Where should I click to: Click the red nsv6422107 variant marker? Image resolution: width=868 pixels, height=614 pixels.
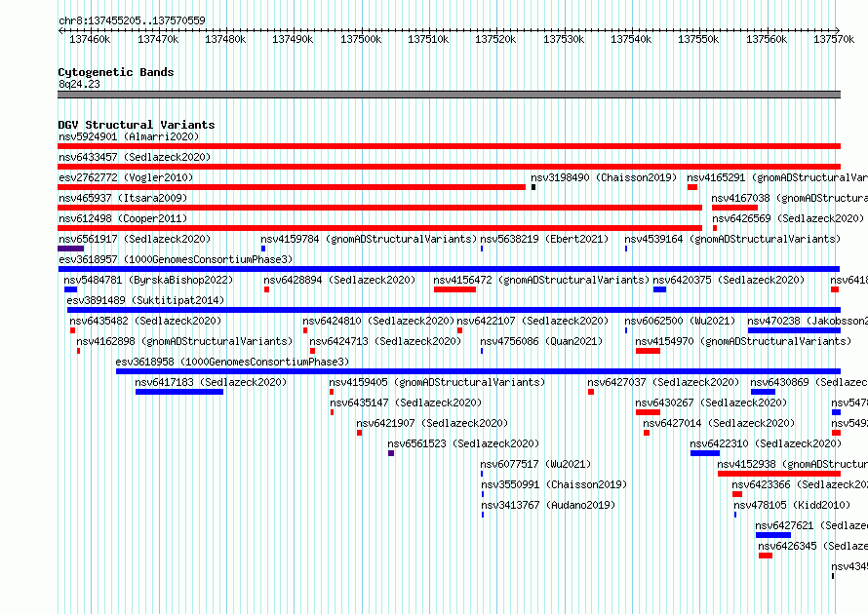[460, 330]
